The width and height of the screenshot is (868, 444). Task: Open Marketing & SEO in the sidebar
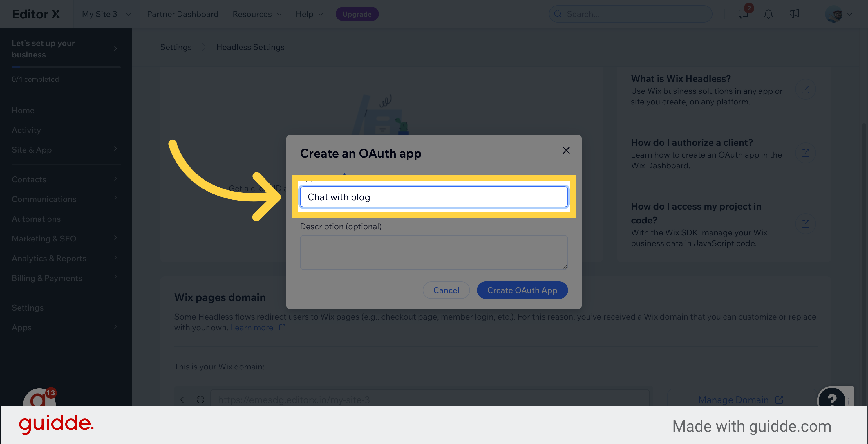pos(44,238)
